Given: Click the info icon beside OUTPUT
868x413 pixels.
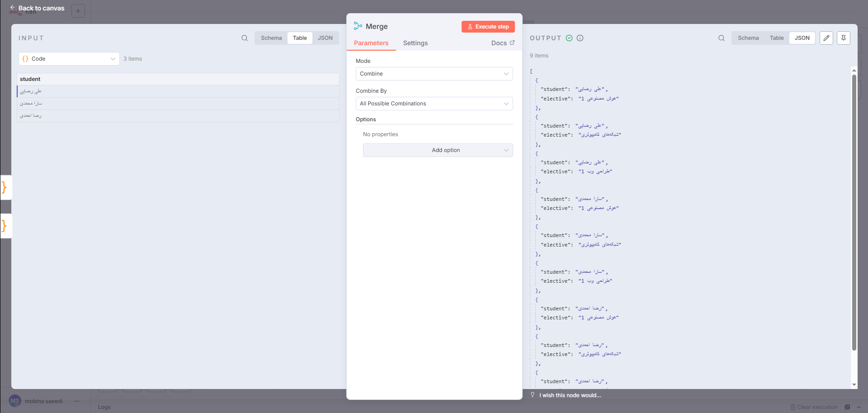Looking at the screenshot, I should [x=580, y=38].
